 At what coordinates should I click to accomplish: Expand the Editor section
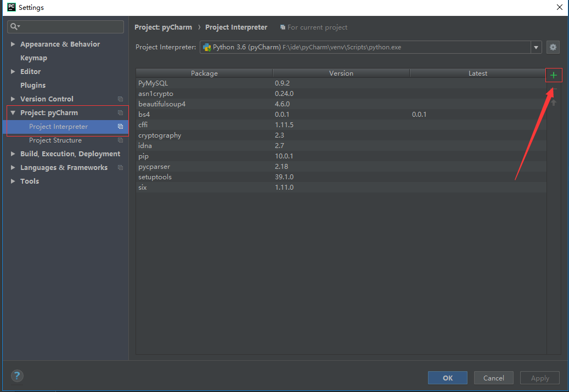coord(13,71)
